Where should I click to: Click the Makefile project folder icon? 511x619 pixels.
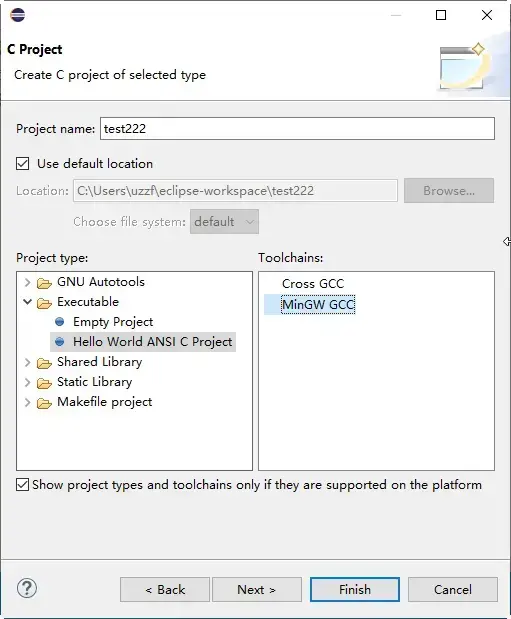44,403
